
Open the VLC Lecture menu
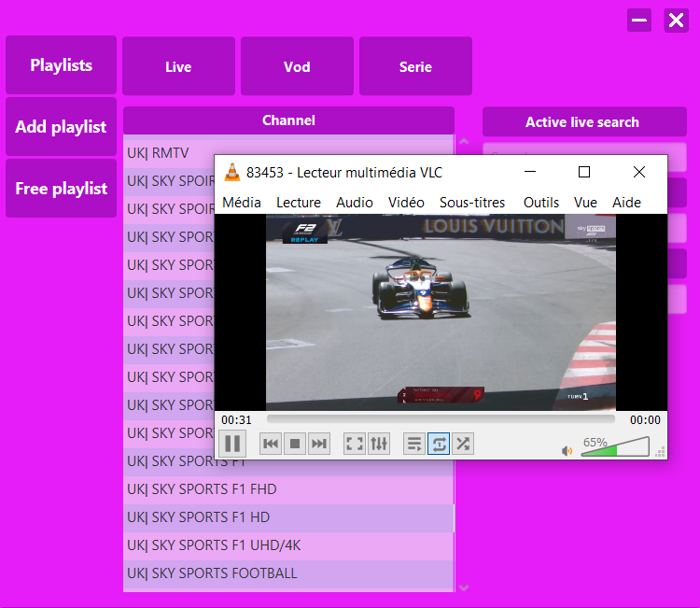tap(299, 203)
